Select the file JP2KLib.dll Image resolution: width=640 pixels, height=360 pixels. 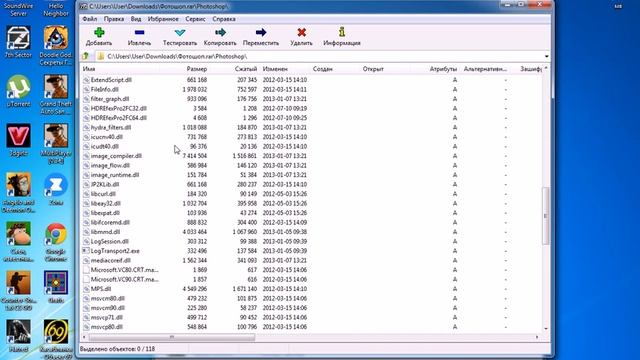(x=105, y=184)
